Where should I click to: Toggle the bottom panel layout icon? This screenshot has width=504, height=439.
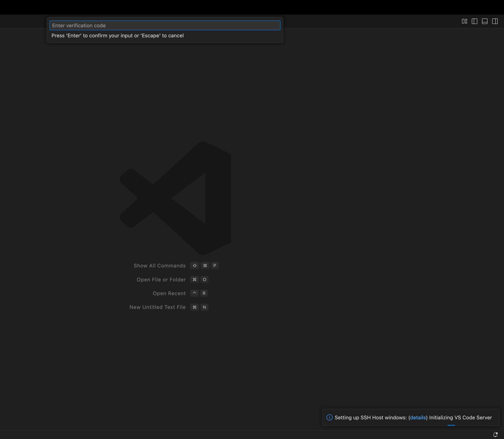(x=485, y=21)
